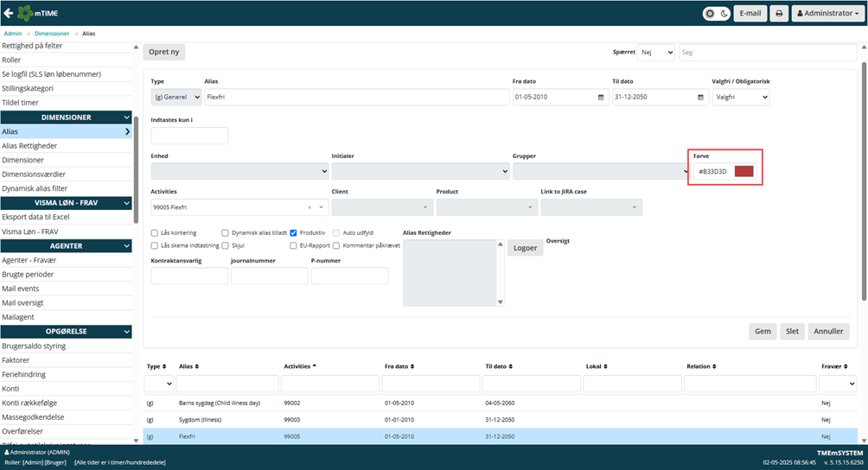Click the red Farve color swatch
Screen dimensions: 868x470
pyautogui.click(x=744, y=171)
